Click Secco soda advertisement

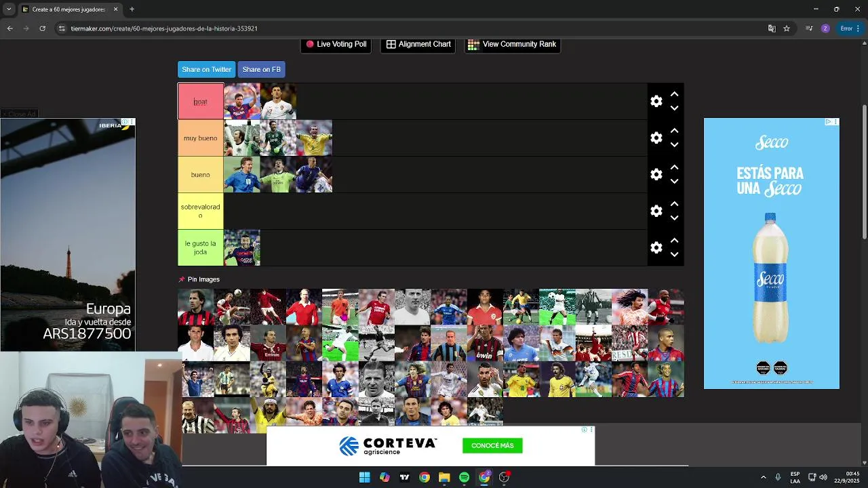click(771, 253)
